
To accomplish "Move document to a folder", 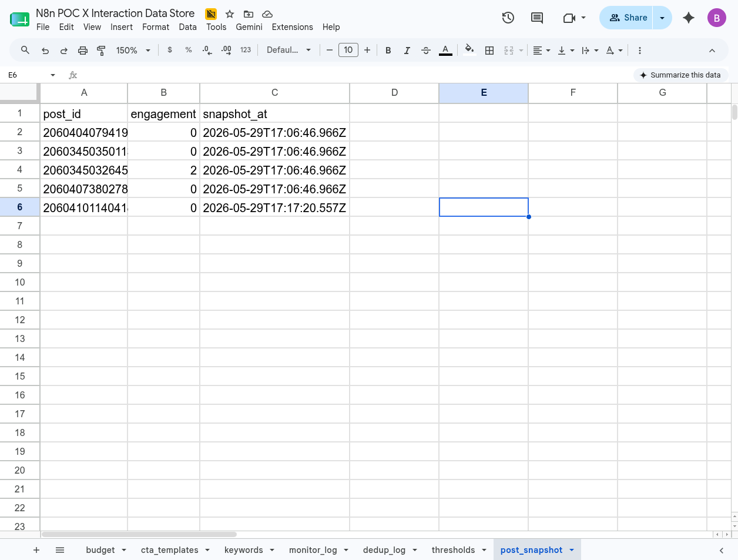I will pos(249,14).
